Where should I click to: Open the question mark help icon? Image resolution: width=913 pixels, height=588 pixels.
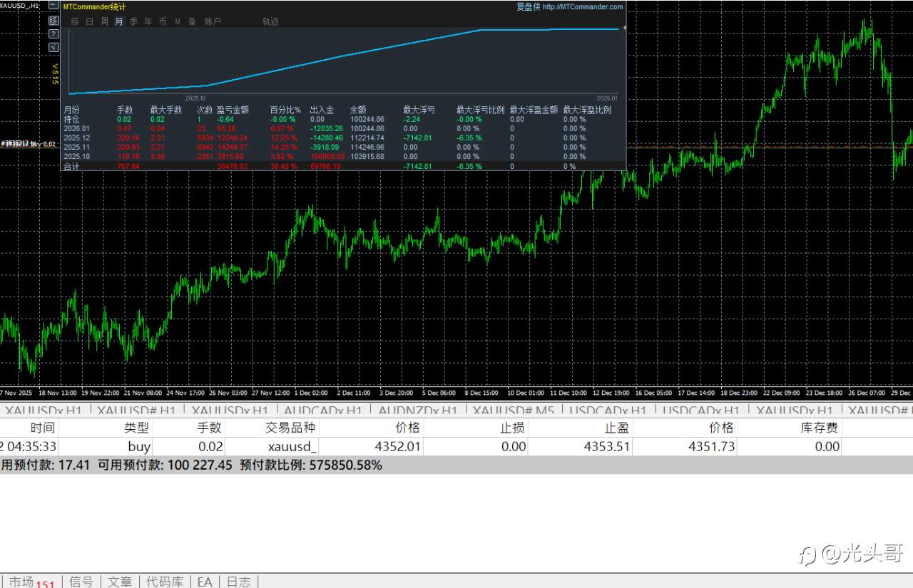pos(53,33)
